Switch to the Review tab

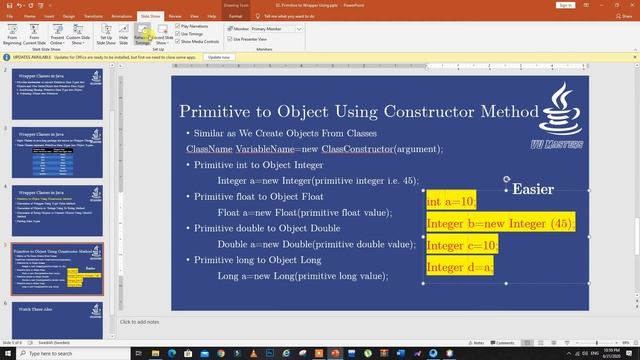[175, 16]
